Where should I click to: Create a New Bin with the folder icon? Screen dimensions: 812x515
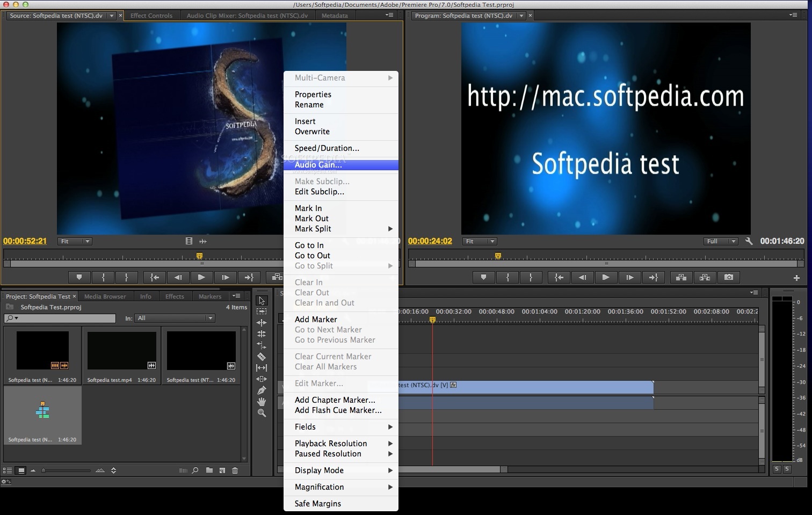coord(209,470)
